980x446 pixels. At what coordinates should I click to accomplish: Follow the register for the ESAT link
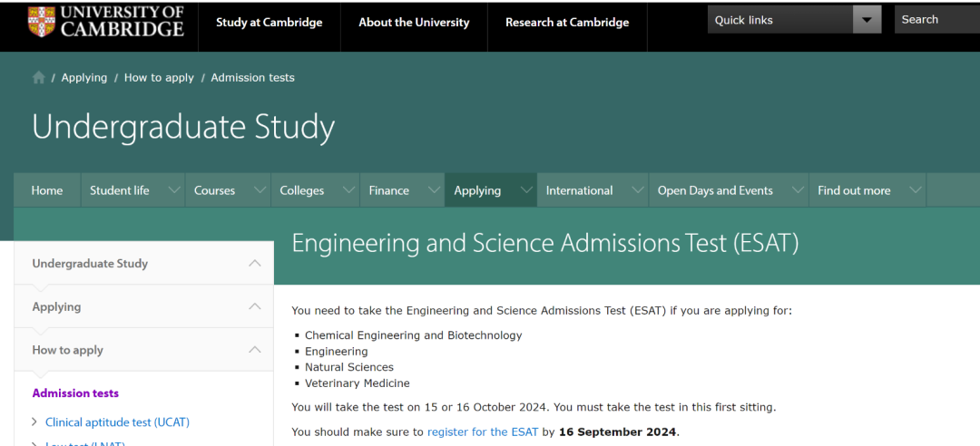[x=483, y=431]
